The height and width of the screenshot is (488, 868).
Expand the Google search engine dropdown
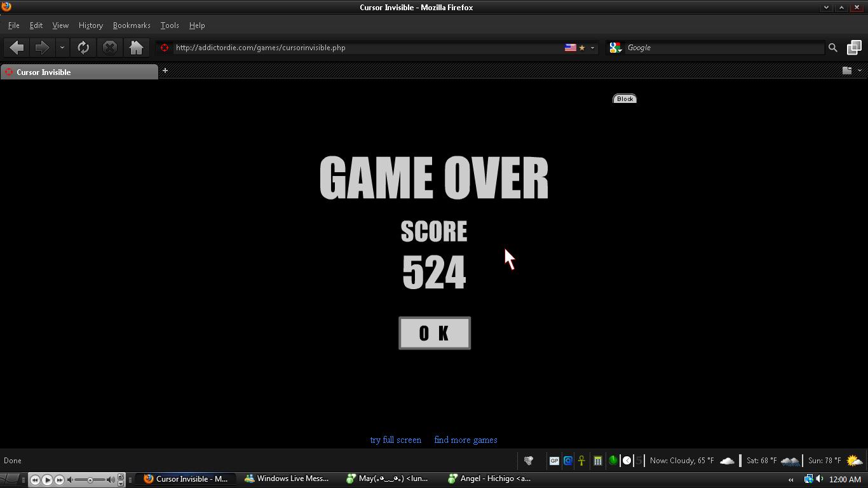[x=615, y=48]
